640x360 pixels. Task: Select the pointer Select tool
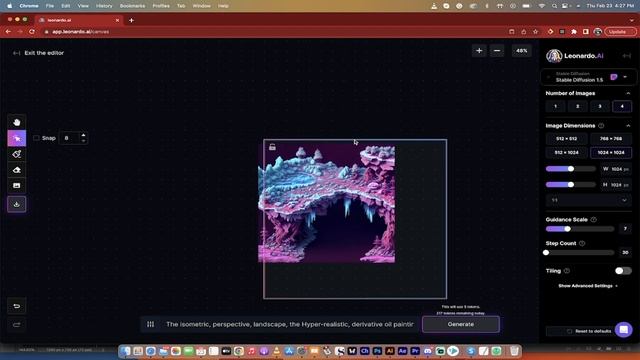point(17,138)
